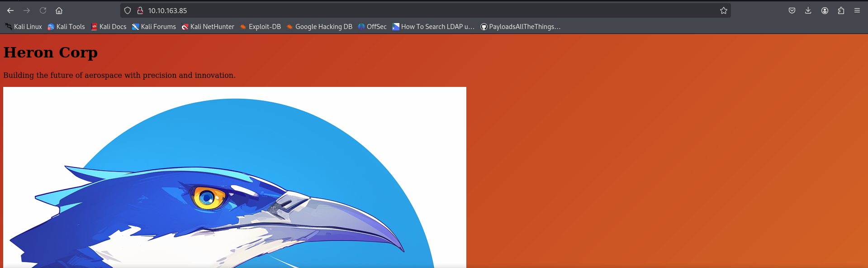This screenshot has width=868, height=268.
Task: Open the OffSec bookmark
Action: (372, 27)
